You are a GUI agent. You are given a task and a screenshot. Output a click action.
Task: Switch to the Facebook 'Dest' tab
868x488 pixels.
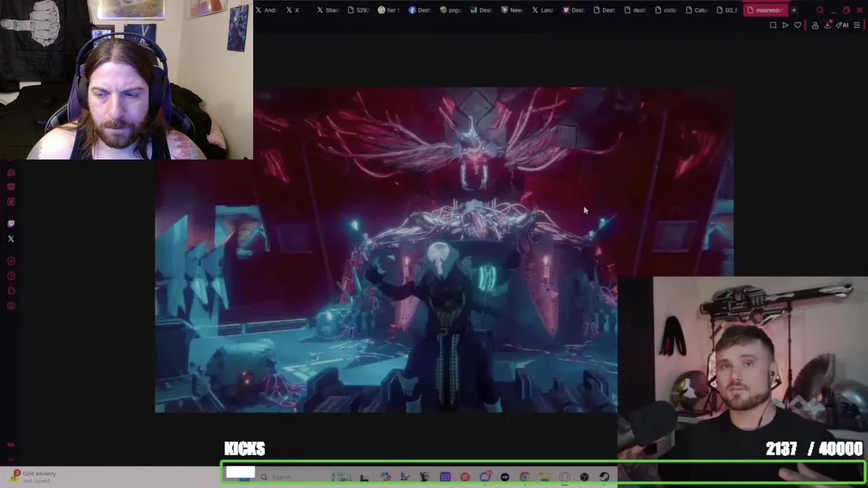(x=420, y=10)
